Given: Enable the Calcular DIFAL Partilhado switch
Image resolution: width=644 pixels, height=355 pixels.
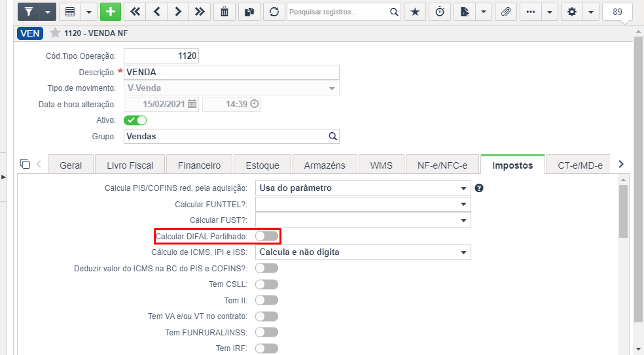Looking at the screenshot, I should (x=266, y=236).
